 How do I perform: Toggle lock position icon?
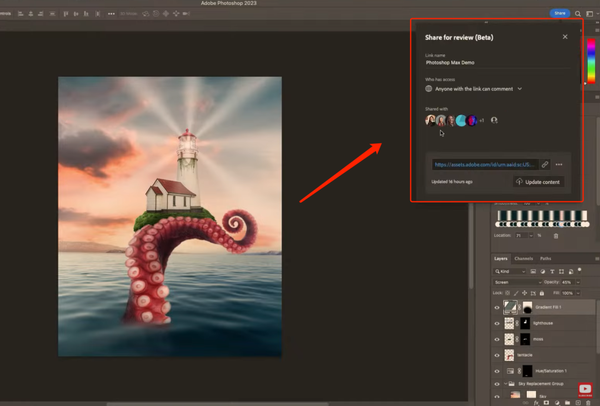(x=524, y=293)
